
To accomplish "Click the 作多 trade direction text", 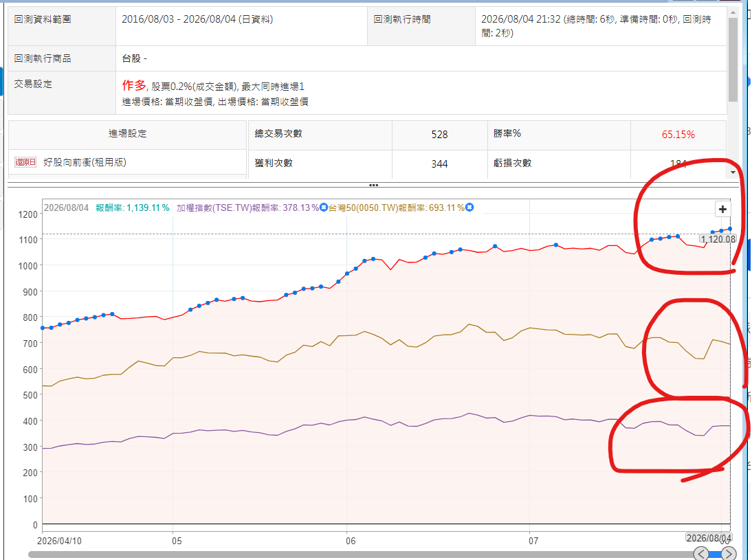I will [134, 85].
